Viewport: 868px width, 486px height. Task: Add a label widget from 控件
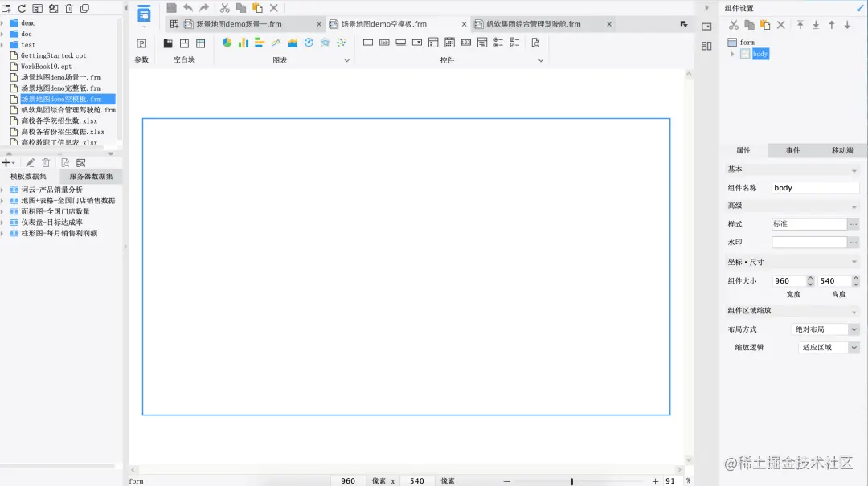pos(384,43)
